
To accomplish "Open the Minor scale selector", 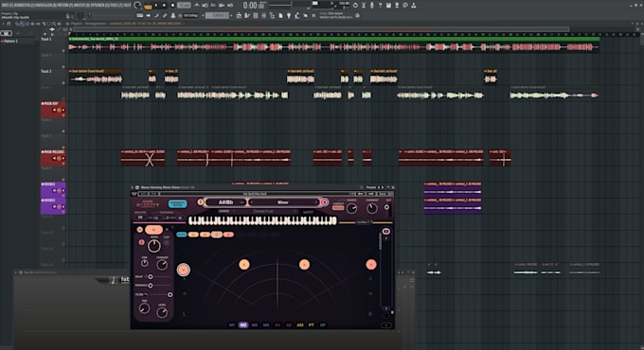I will click(x=283, y=202).
